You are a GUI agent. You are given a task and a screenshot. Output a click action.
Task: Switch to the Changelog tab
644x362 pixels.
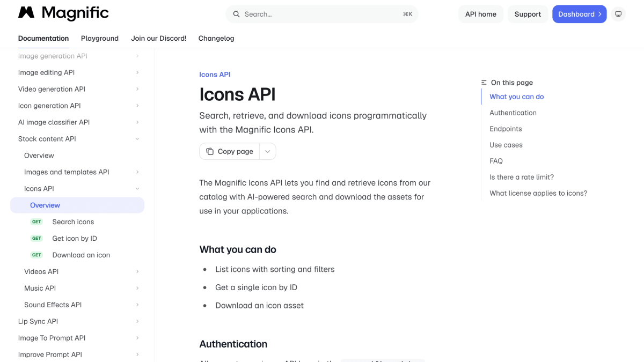pyautogui.click(x=216, y=38)
